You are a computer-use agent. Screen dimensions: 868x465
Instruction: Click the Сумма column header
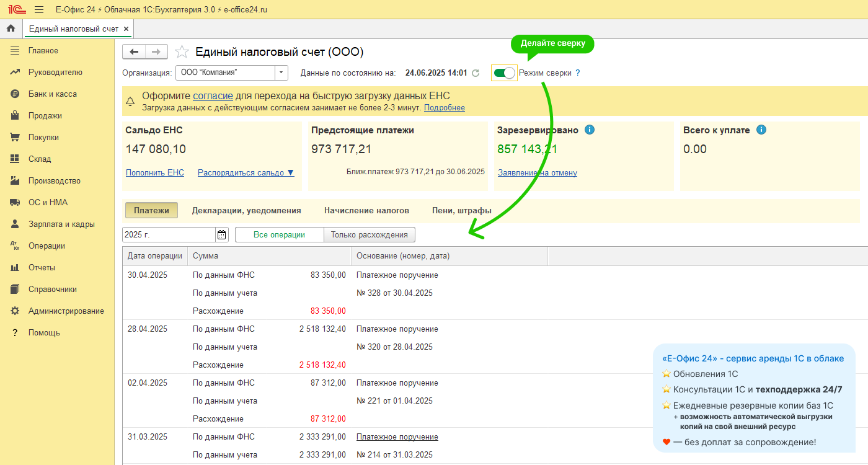(x=269, y=256)
